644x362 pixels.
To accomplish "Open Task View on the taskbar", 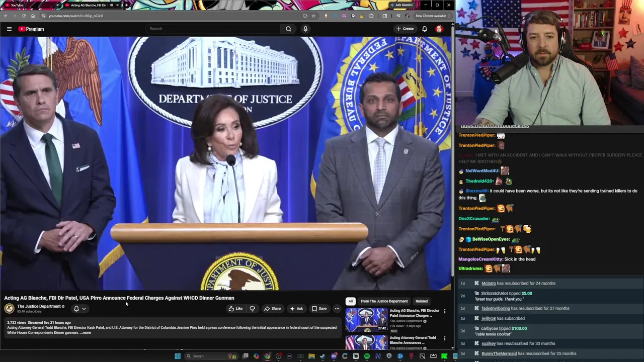I will pyautogui.click(x=246, y=356).
